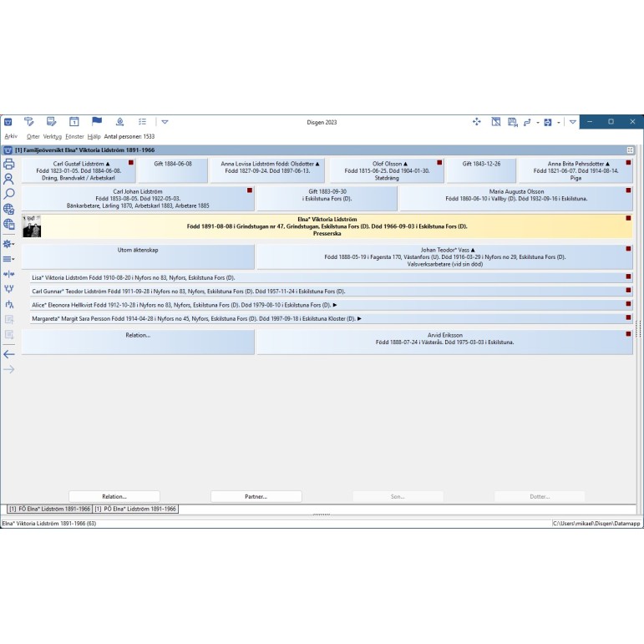Screen dimensions: 644x644
Task: Go back using the left arrow icon
Action: pyautogui.click(x=9, y=354)
